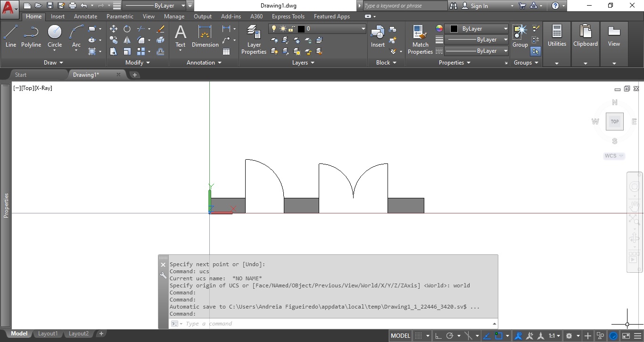Switch to the Annotate ribbon tab
The width and height of the screenshot is (644, 342).
[x=85, y=16]
